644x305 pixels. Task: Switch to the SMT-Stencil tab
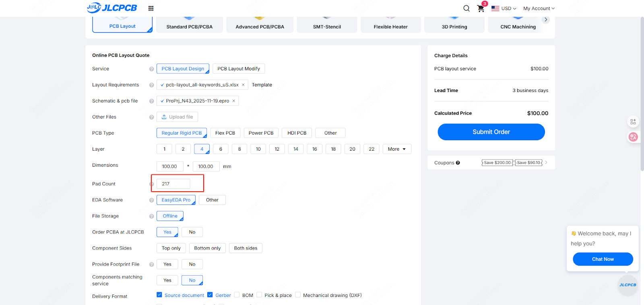pyautogui.click(x=327, y=25)
